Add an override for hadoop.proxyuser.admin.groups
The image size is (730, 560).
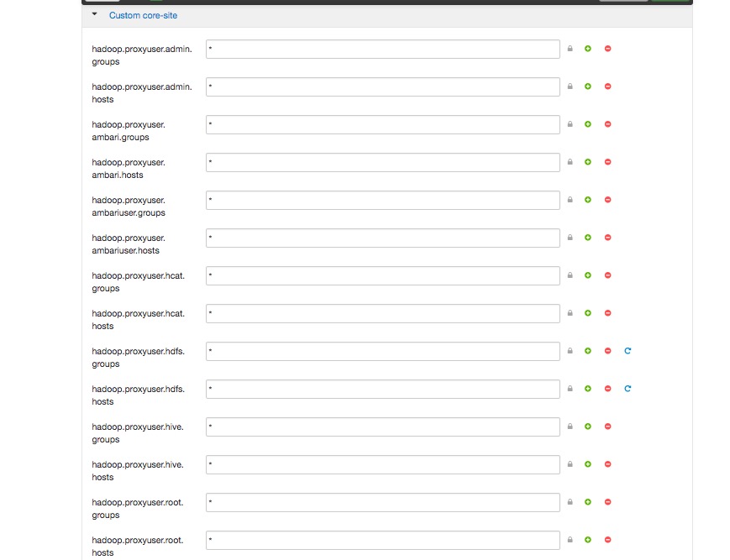pyautogui.click(x=587, y=49)
